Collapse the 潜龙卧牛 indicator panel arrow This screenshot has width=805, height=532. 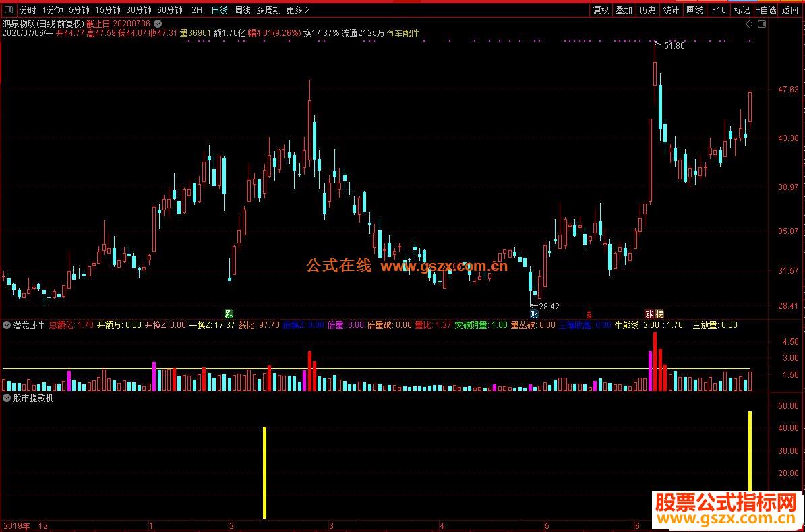tap(7, 325)
